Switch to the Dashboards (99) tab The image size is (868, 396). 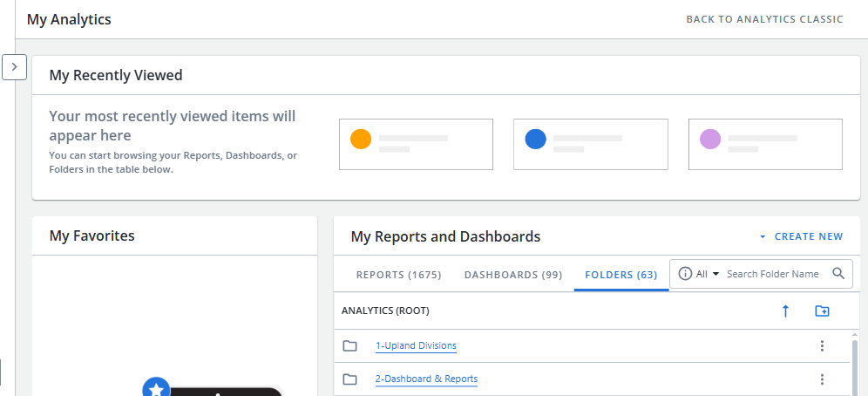pyautogui.click(x=513, y=275)
